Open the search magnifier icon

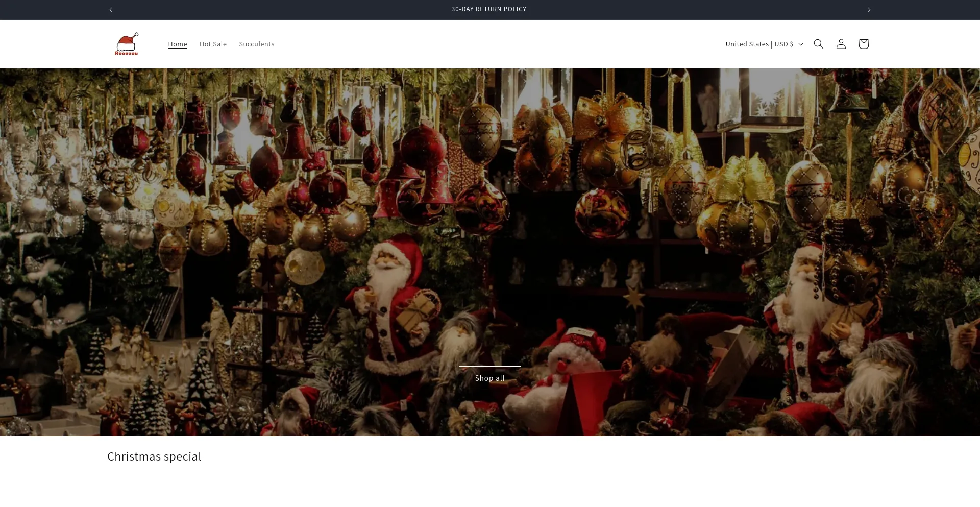pos(818,44)
